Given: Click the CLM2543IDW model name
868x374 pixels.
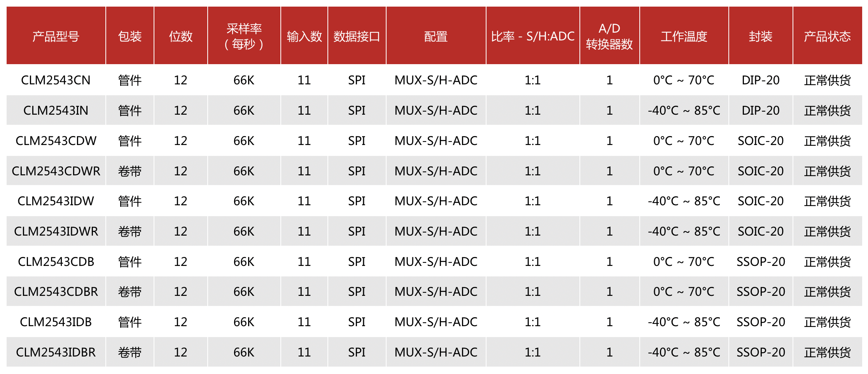Looking at the screenshot, I should (x=56, y=201).
